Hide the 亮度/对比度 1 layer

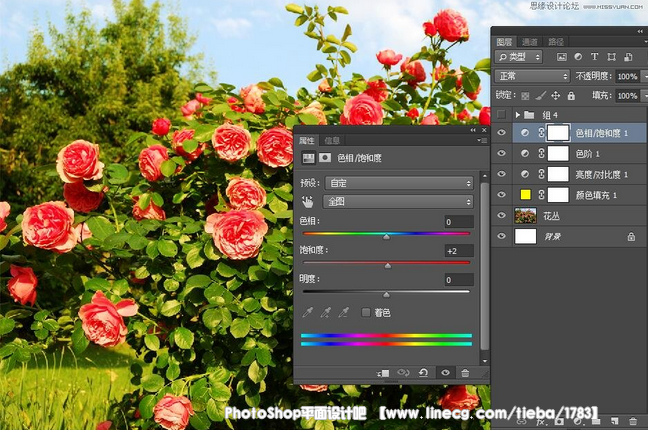(x=501, y=174)
